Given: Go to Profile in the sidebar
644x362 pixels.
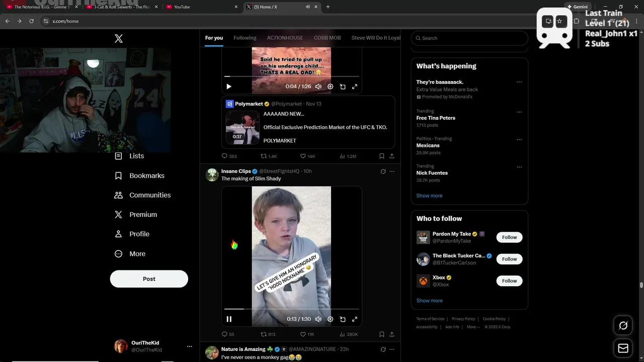Looking at the screenshot, I should pyautogui.click(x=132, y=234).
